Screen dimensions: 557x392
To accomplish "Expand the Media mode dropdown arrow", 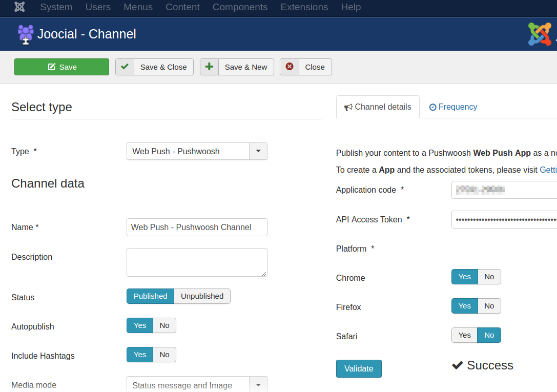I will point(258,385).
